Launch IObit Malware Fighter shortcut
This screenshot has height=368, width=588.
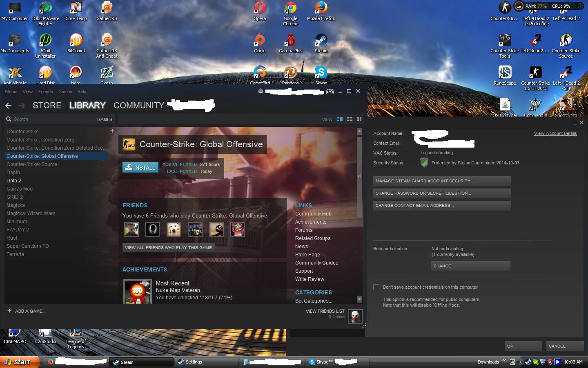point(45,14)
